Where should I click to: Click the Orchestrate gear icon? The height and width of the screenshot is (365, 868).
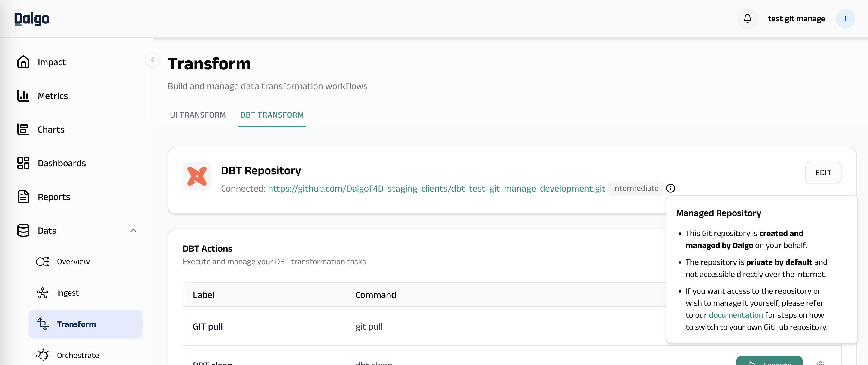point(43,355)
